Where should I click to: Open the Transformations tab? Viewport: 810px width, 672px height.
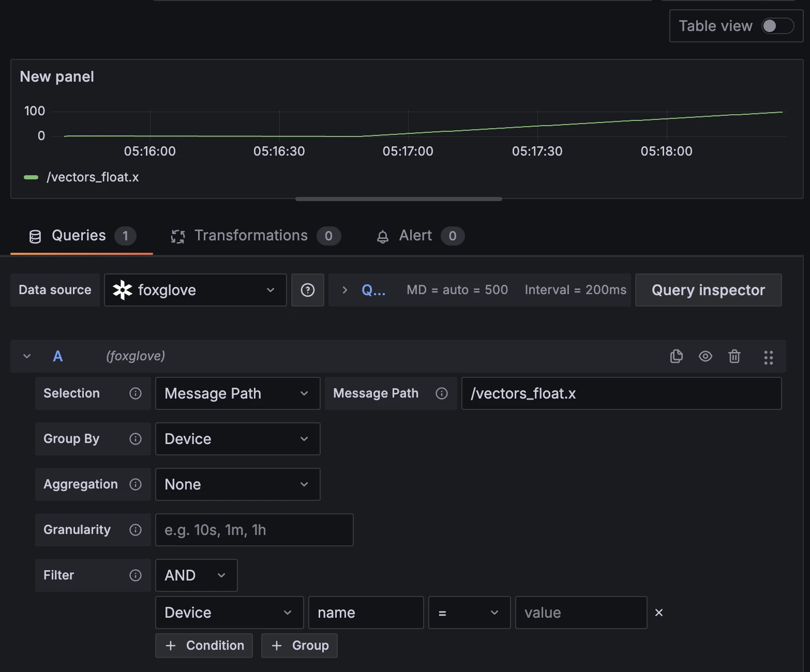(x=256, y=236)
